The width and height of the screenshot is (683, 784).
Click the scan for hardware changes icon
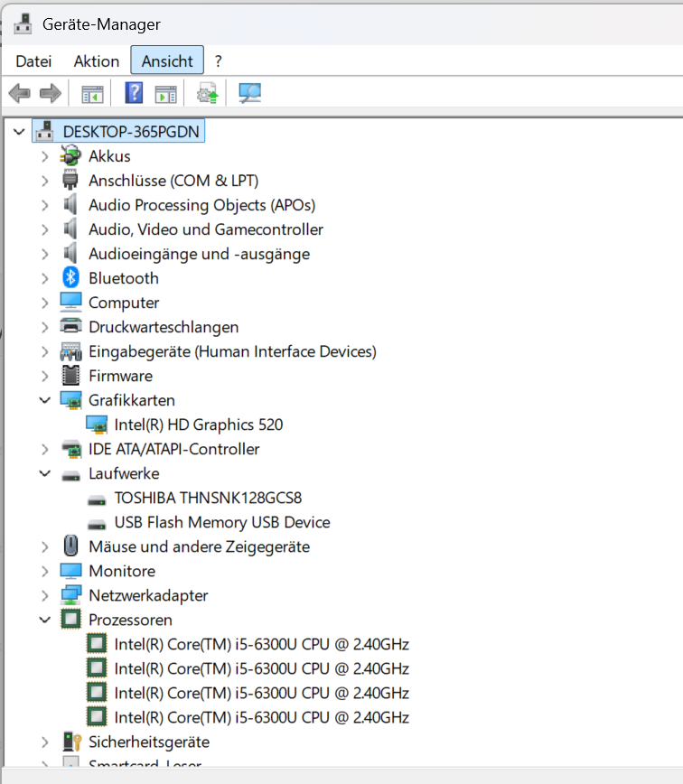click(249, 94)
